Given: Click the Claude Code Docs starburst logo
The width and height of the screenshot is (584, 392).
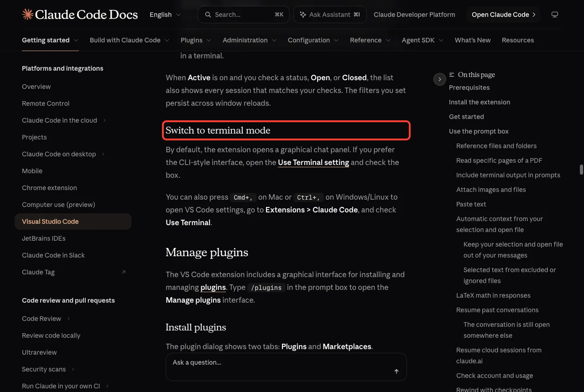Looking at the screenshot, I should (27, 15).
